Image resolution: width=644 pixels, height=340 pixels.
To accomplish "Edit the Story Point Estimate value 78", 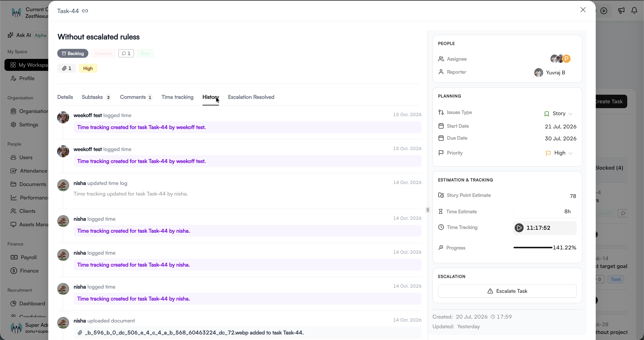I will (x=573, y=196).
